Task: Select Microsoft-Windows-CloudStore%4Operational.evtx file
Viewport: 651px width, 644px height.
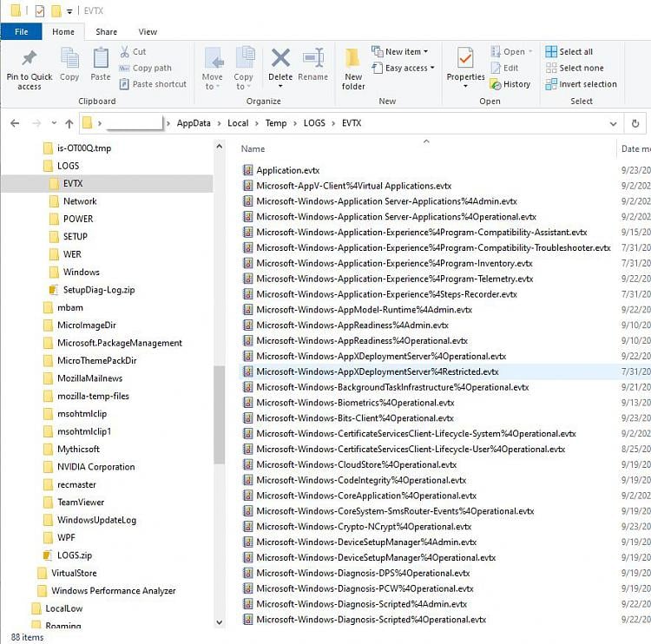Action: click(x=356, y=464)
